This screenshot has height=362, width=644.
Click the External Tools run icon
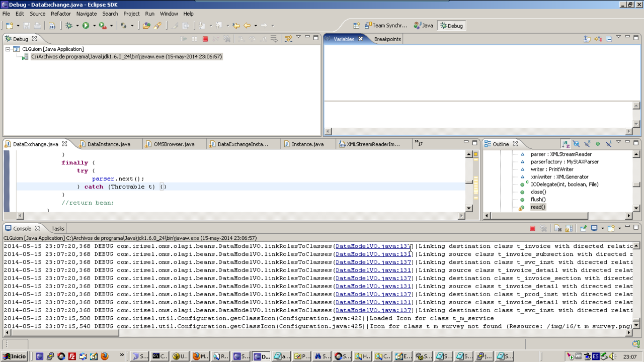(102, 26)
